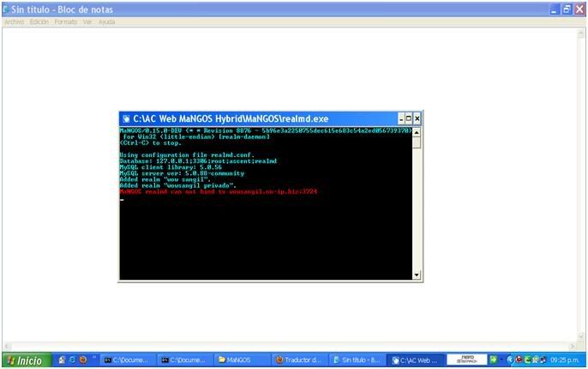
Task: Expand hidden system tray icons
Action: (x=510, y=360)
